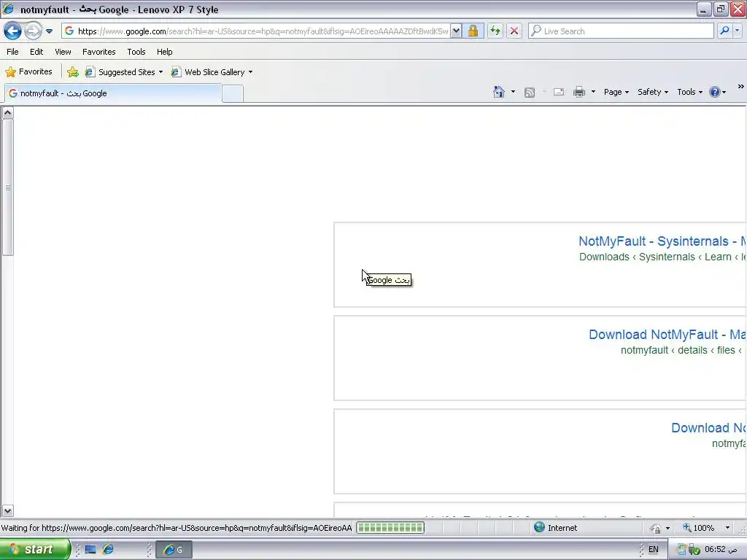
Task: Open the Safety command bar menu
Action: pyautogui.click(x=653, y=92)
